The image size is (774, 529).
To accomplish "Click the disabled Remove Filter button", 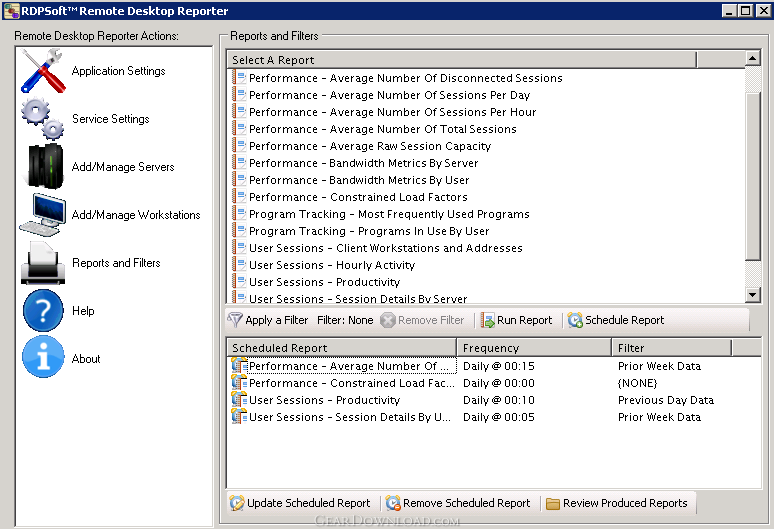I will (x=423, y=320).
